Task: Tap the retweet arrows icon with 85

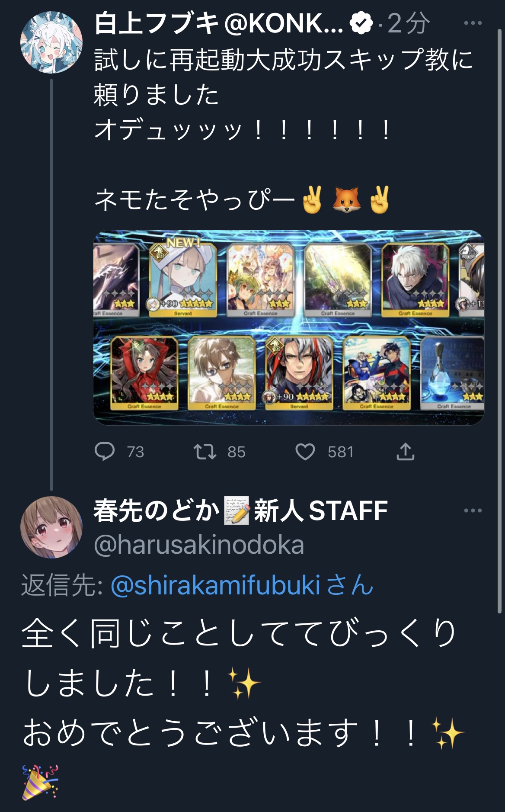Action: 205,452
